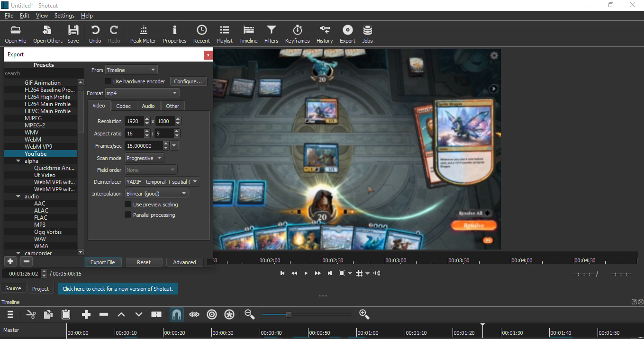Open the Scan mode Progressive dropdown

click(145, 158)
